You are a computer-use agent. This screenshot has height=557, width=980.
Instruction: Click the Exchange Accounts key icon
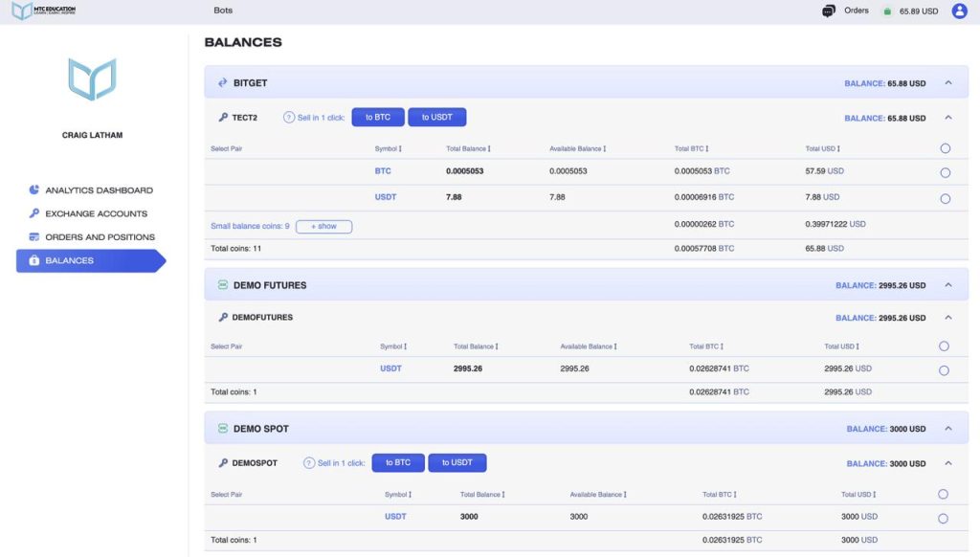pos(34,213)
